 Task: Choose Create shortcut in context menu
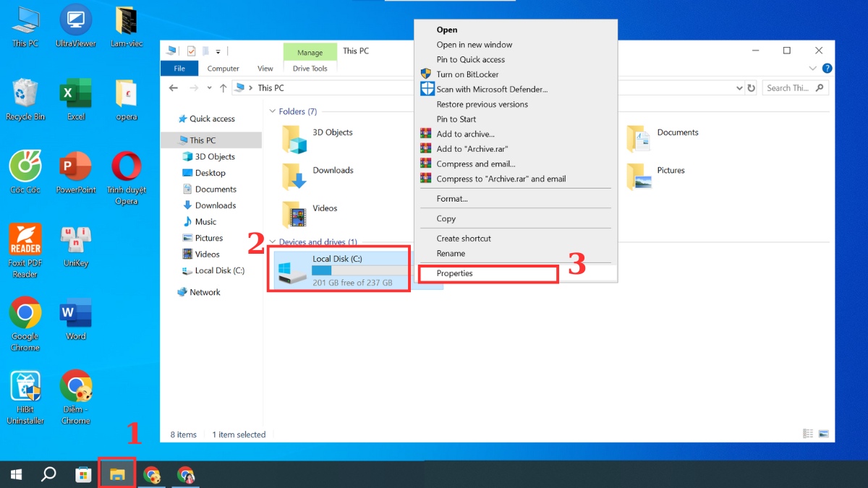pyautogui.click(x=516, y=239)
